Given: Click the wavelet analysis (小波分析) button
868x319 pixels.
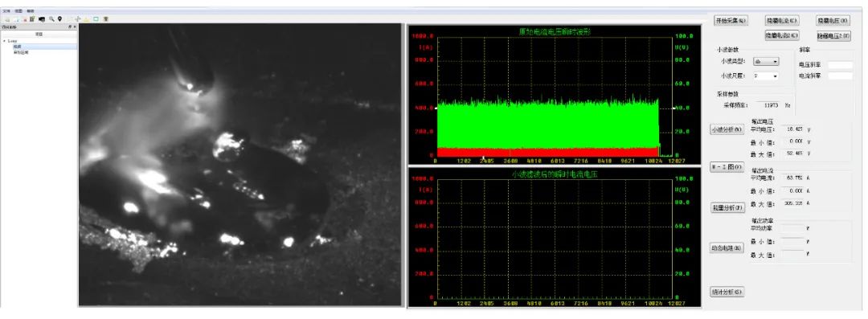Looking at the screenshot, I should tap(727, 129).
